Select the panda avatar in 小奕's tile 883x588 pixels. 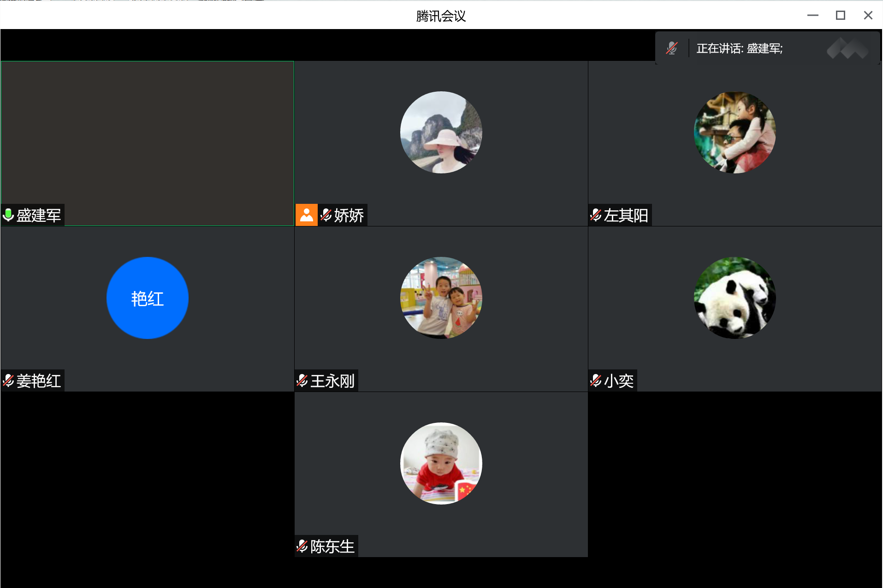[735, 298]
